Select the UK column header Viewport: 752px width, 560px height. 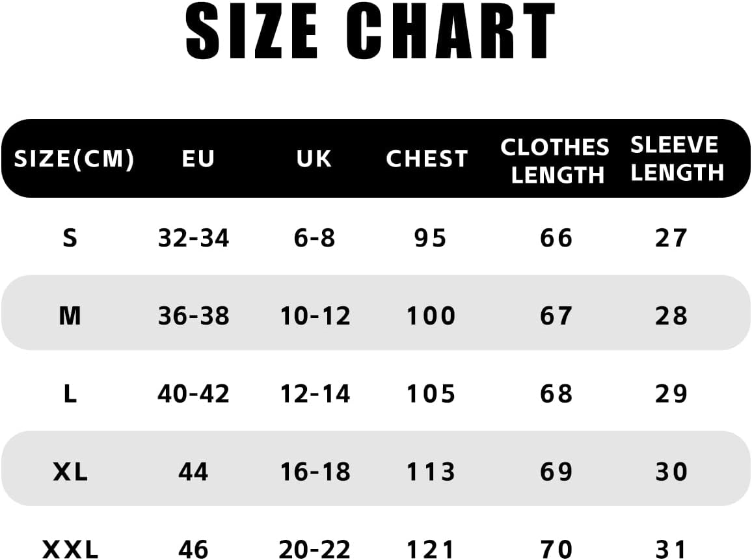pyautogui.click(x=314, y=159)
